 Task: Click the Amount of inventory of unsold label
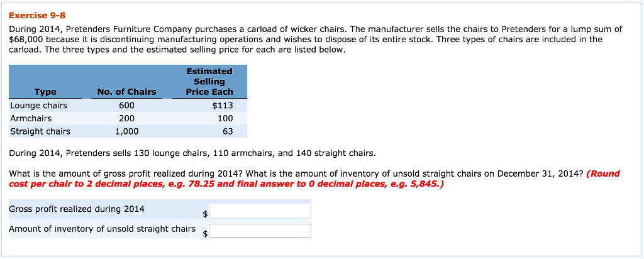[103, 229]
